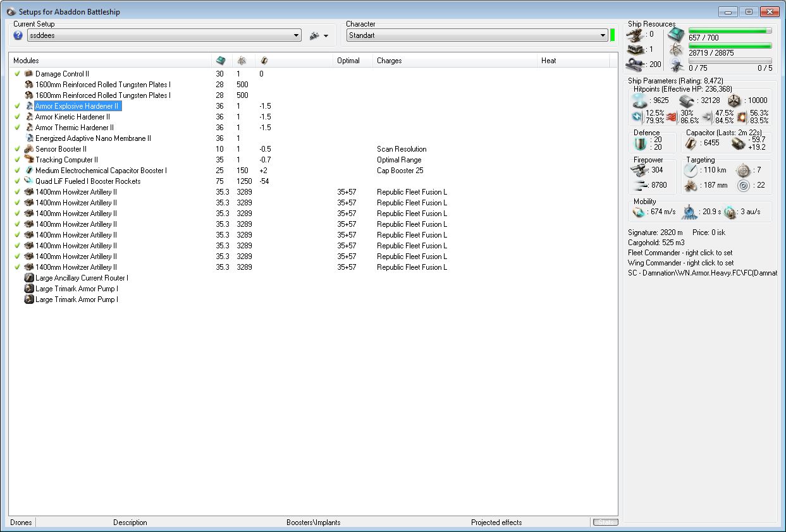Click the armor hitpoints icon showing 32128
This screenshot has width=786, height=532.
point(687,100)
